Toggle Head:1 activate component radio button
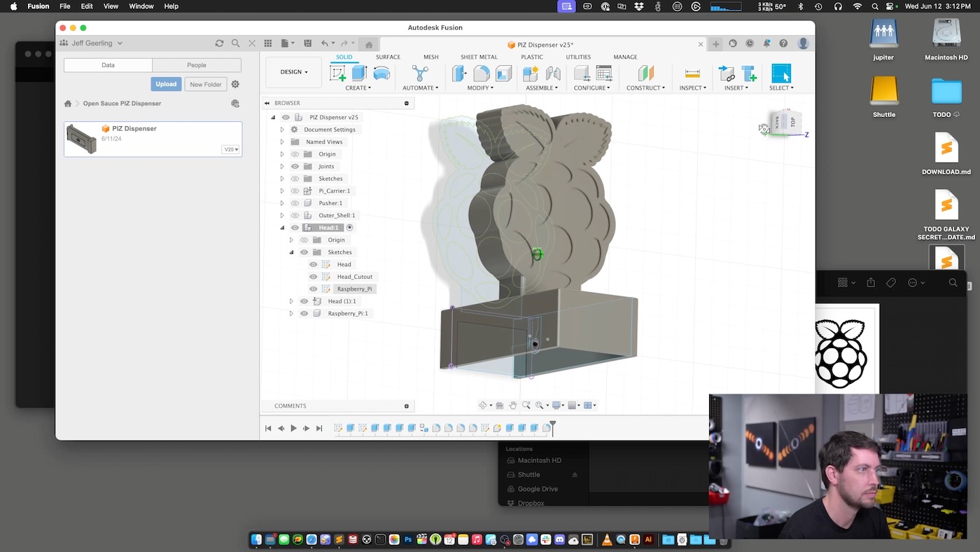980x552 pixels. (349, 228)
